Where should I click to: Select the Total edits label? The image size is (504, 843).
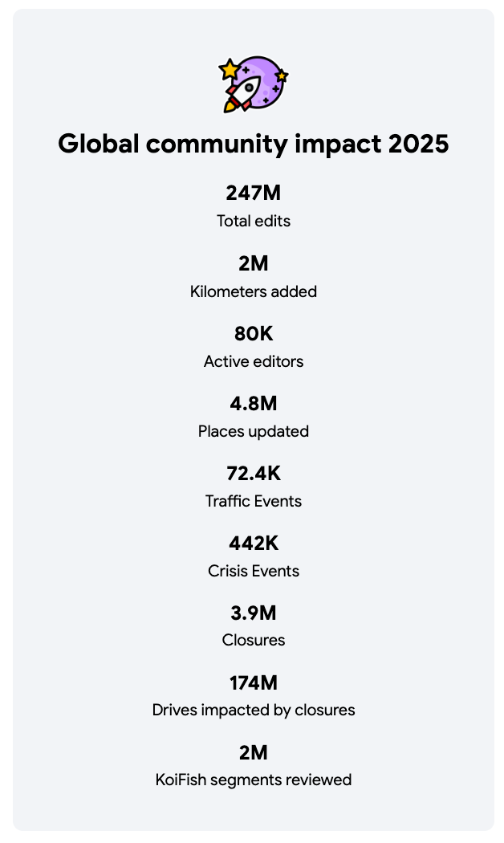click(x=253, y=221)
